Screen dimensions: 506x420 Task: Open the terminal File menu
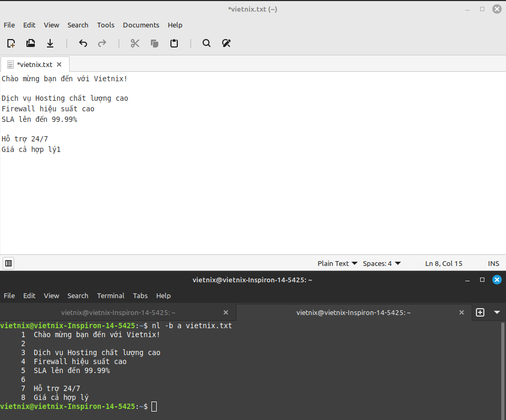[9, 295]
